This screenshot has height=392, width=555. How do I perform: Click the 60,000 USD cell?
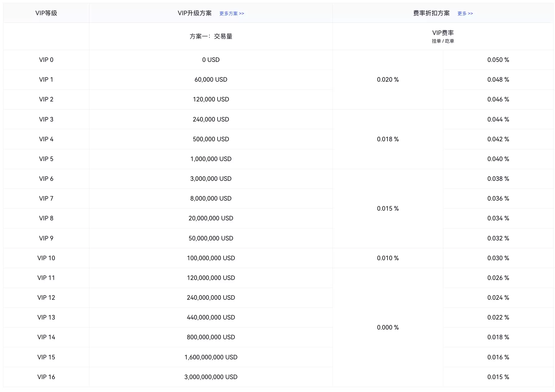211,80
